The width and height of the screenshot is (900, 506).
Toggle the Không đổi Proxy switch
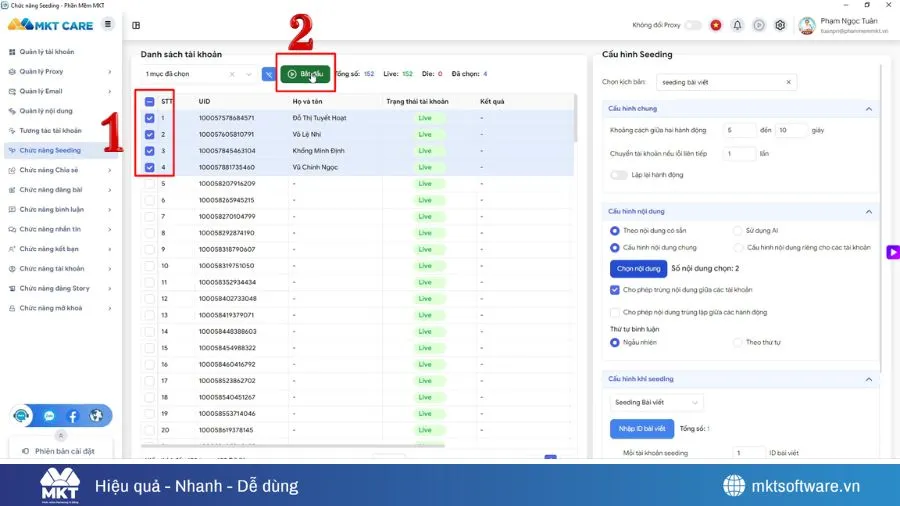pyautogui.click(x=693, y=25)
